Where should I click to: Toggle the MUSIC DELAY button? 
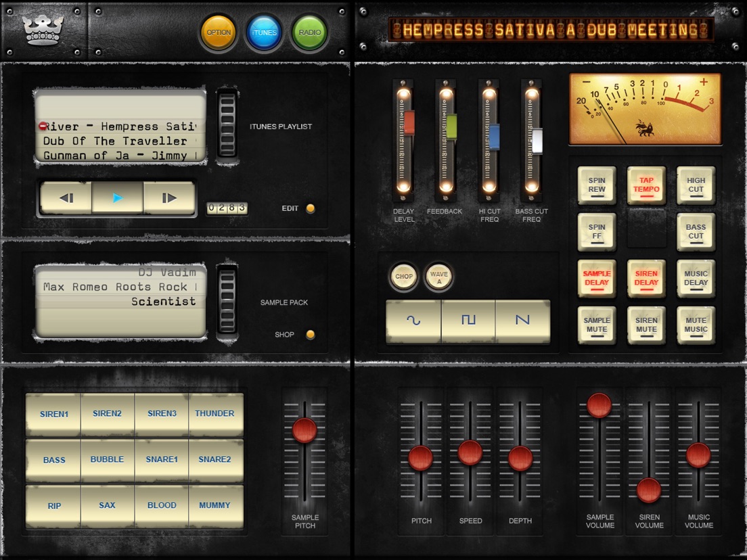pyautogui.click(x=696, y=279)
